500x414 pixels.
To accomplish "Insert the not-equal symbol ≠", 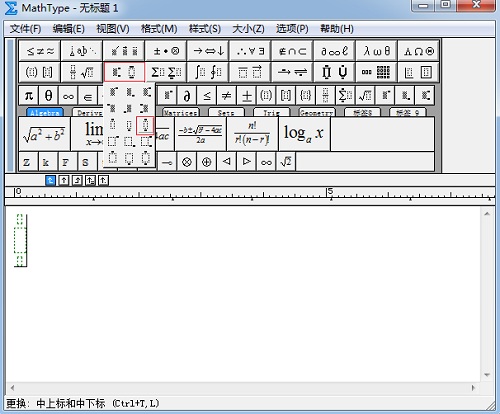I will pos(227,96).
